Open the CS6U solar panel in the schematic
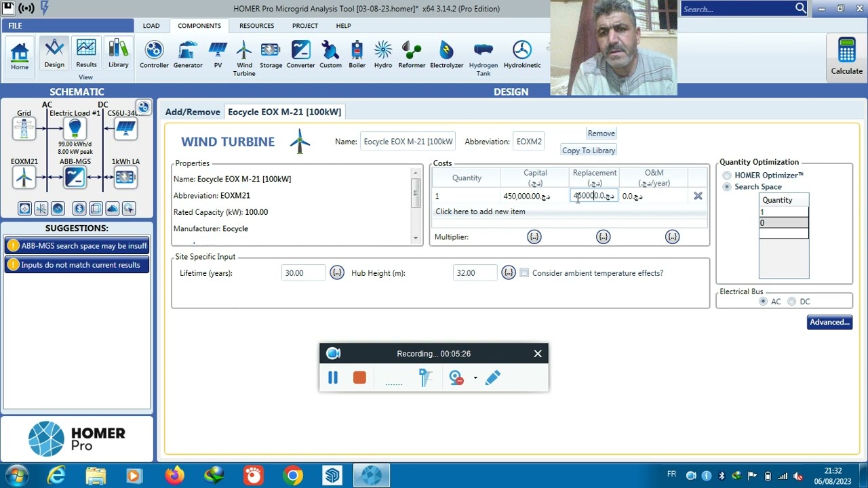The image size is (868, 488). [x=125, y=128]
